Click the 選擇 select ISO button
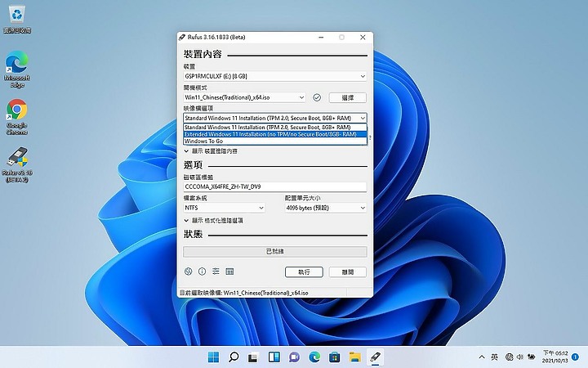This screenshot has height=368, width=588. [x=348, y=97]
